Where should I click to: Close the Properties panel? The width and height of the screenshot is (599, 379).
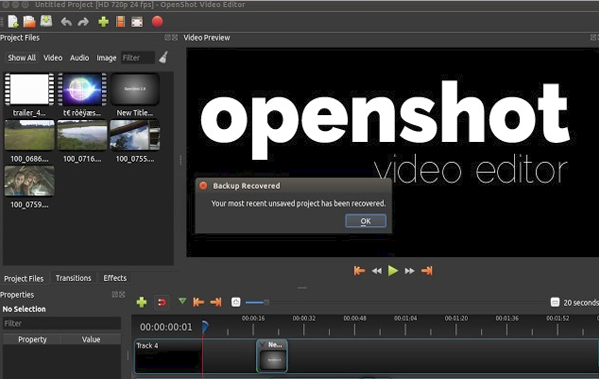[122, 294]
